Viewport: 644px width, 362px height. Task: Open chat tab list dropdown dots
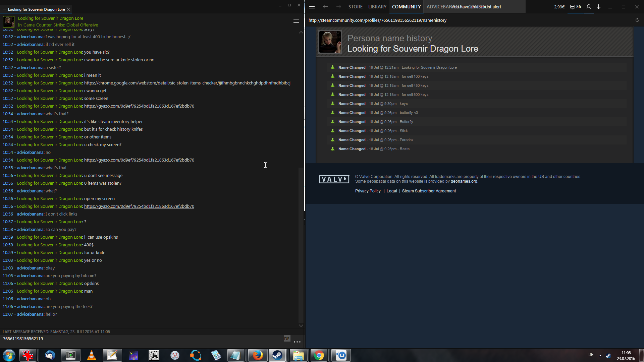coord(4,9)
